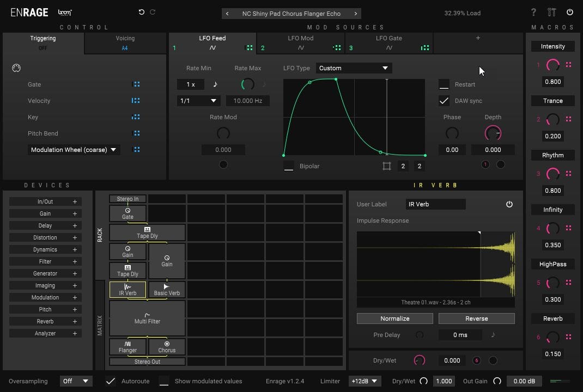The height and width of the screenshot is (392, 583).
Task: Click Rhythm macro assignment dots
Action: tap(568, 174)
